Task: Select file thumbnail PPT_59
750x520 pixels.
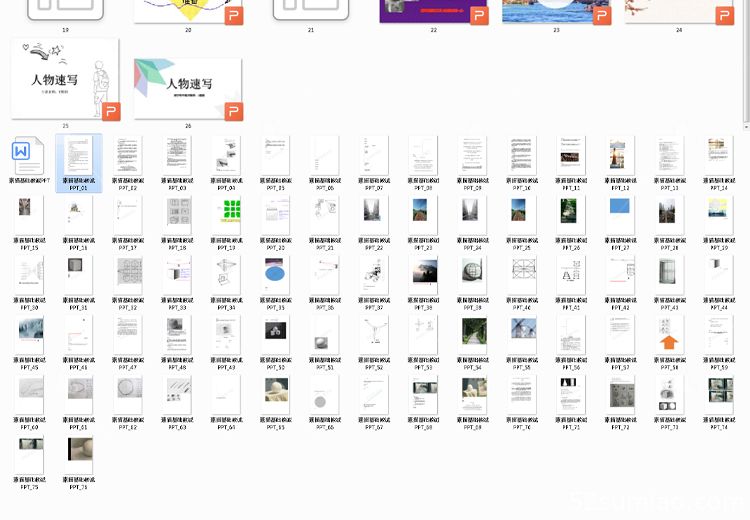Action: coord(719,335)
